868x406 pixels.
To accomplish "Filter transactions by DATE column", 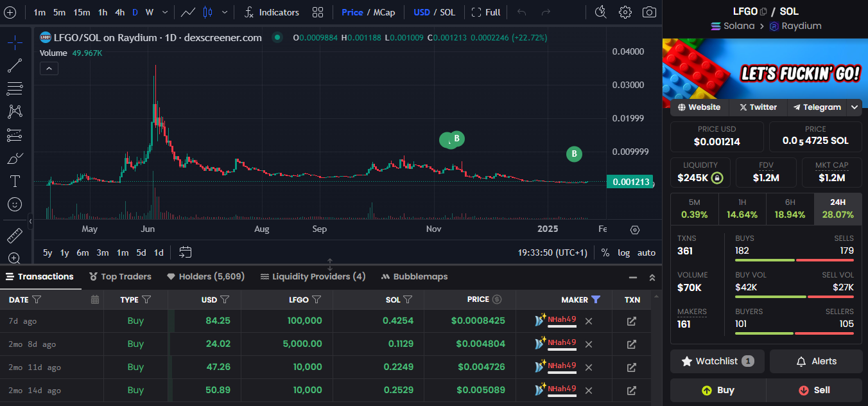I will (37, 299).
